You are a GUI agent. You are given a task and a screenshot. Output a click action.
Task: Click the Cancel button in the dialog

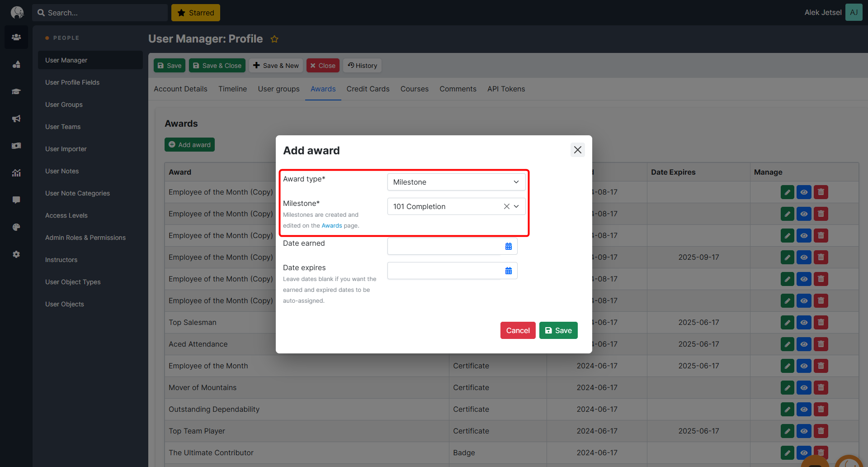(518, 330)
